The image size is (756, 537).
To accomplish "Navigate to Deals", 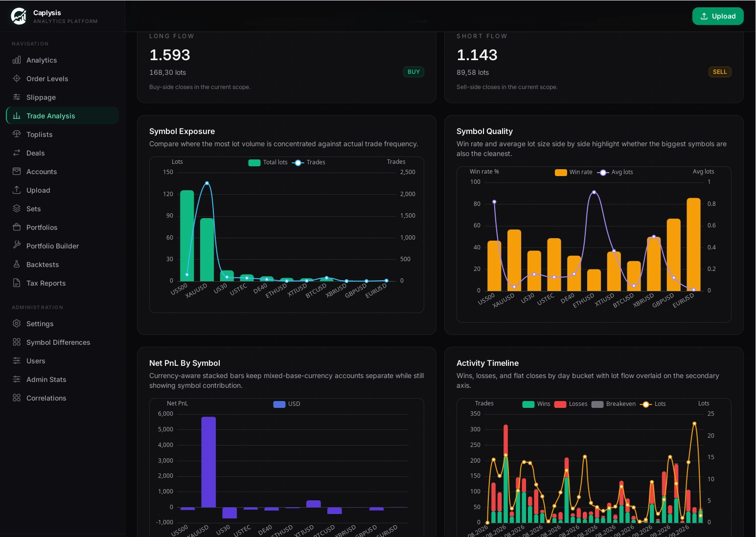I will click(62, 153).
